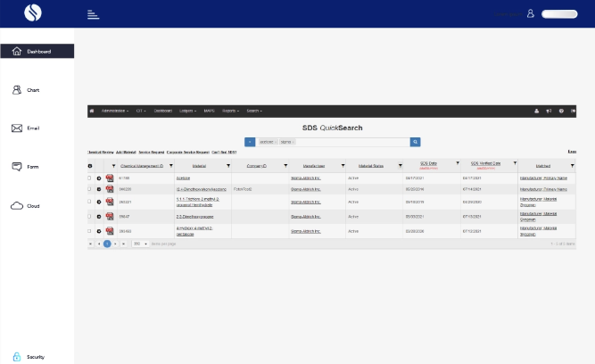Expand details for the 4-Hydroxy-4-methyl-2-pentanone row
Image resolution: width=595 pixels, height=364 pixels.
pyautogui.click(x=99, y=231)
